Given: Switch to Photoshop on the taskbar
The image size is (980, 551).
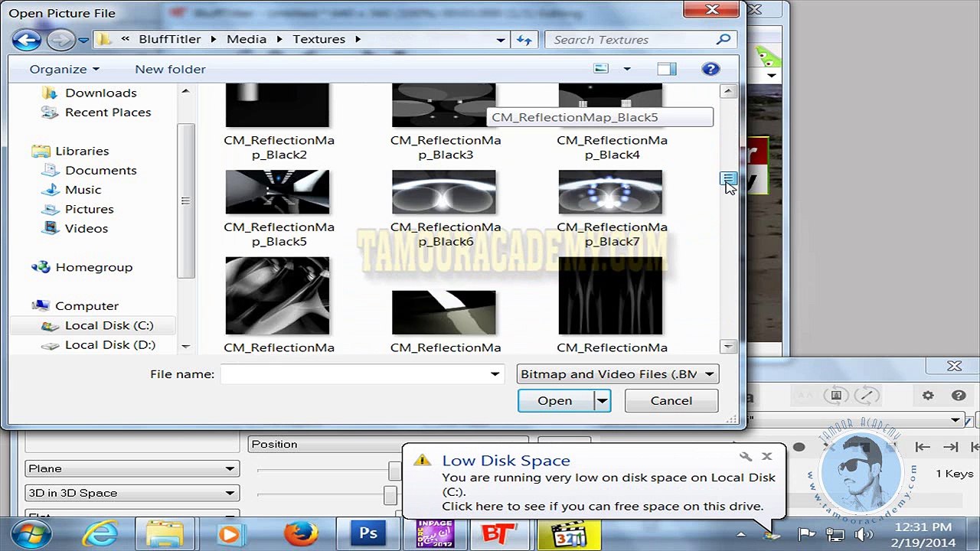Looking at the screenshot, I should [368, 533].
